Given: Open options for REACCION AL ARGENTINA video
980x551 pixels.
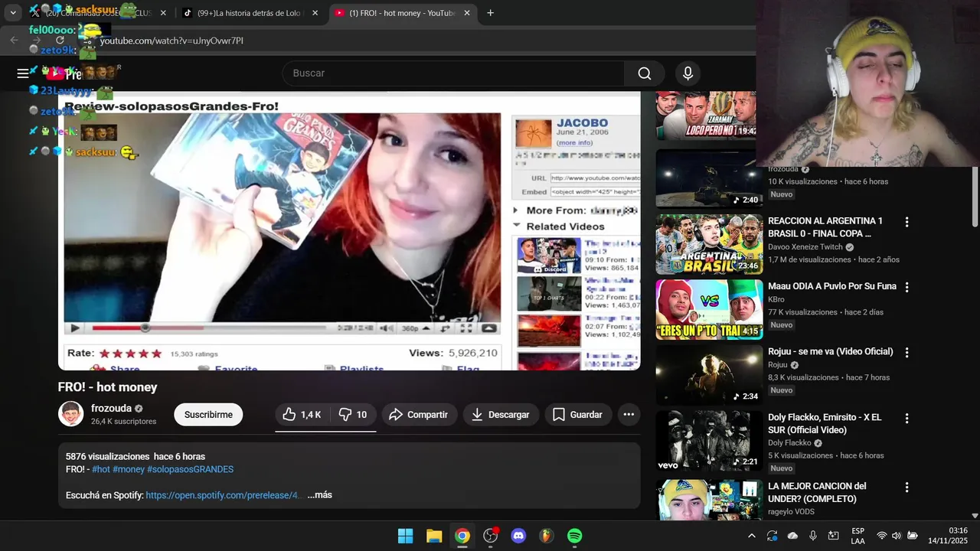Looking at the screenshot, I should tap(907, 222).
